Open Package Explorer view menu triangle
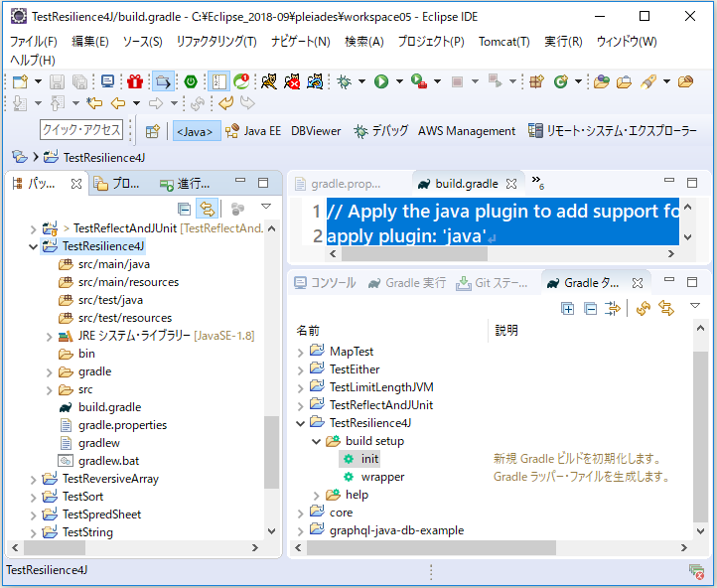 [x=266, y=207]
